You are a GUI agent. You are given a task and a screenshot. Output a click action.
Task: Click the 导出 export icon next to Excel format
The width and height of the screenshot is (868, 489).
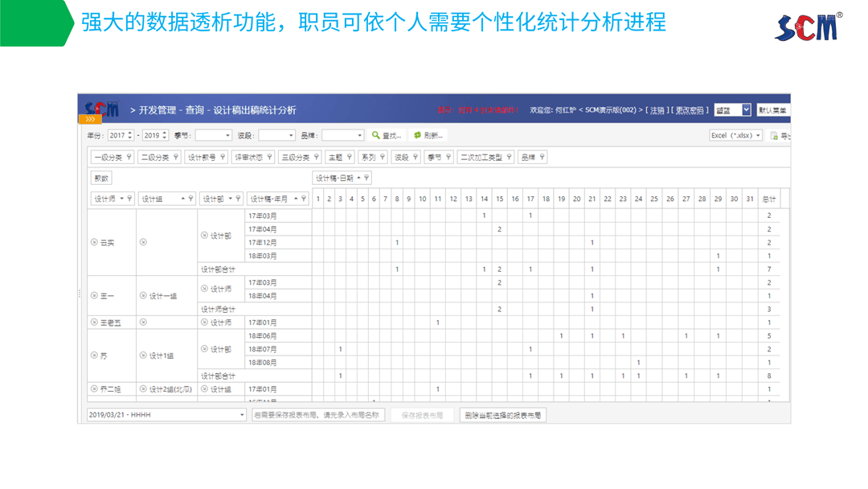click(774, 135)
